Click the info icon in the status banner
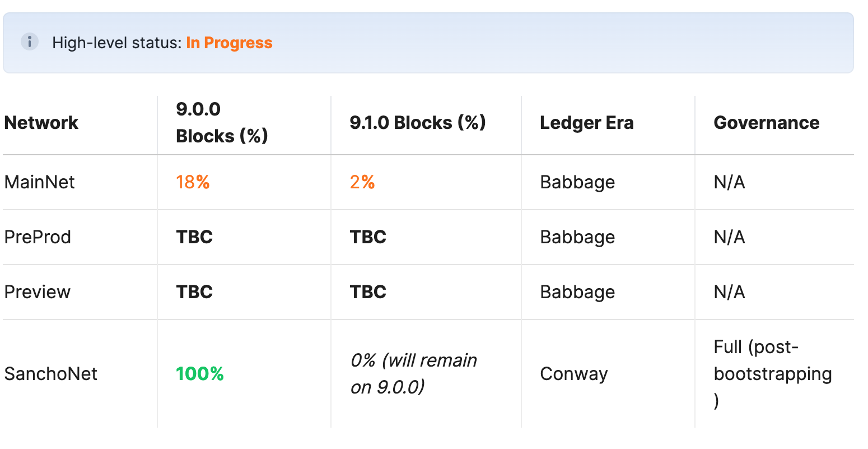 pyautogui.click(x=29, y=42)
